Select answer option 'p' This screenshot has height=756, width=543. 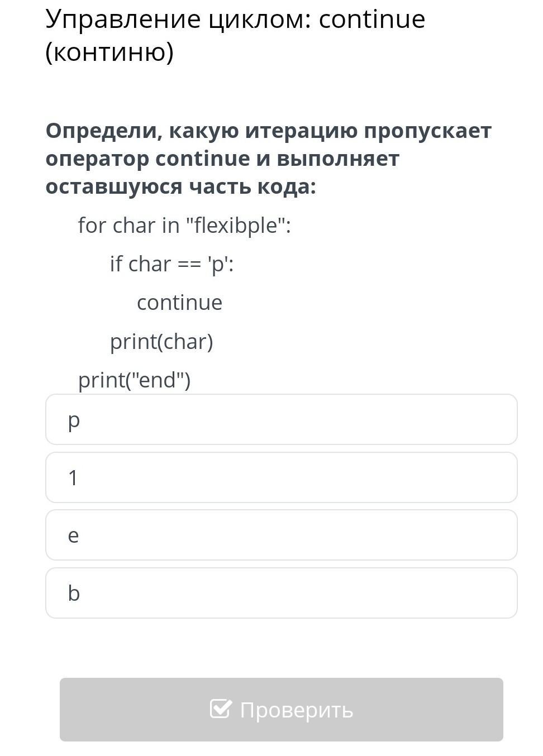pos(281,419)
